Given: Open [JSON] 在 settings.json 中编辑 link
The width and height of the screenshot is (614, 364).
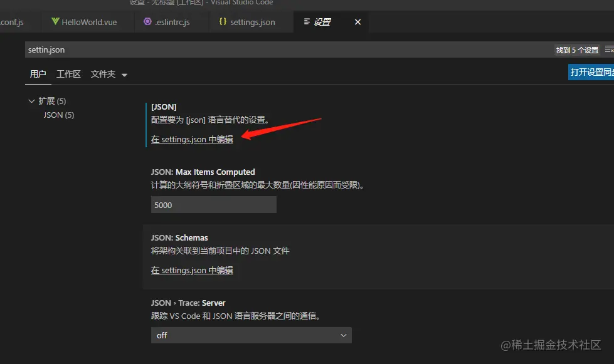Looking at the screenshot, I should (x=192, y=139).
